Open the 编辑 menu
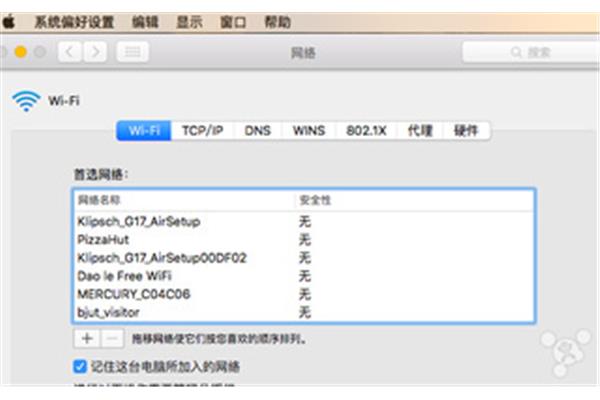 [x=145, y=22]
